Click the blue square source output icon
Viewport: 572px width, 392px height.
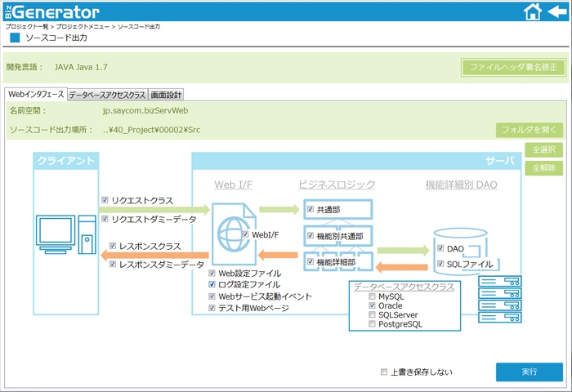point(15,38)
